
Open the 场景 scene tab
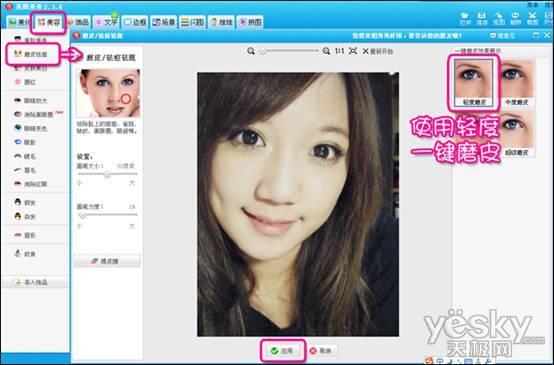click(164, 22)
